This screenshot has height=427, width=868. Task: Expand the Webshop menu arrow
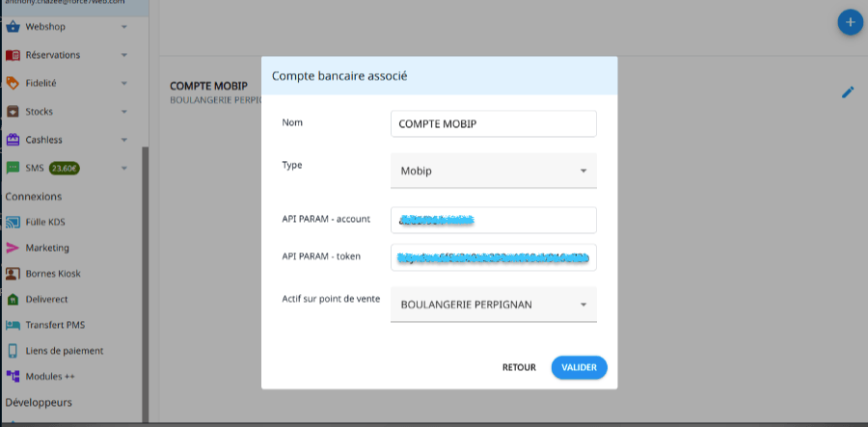click(124, 27)
